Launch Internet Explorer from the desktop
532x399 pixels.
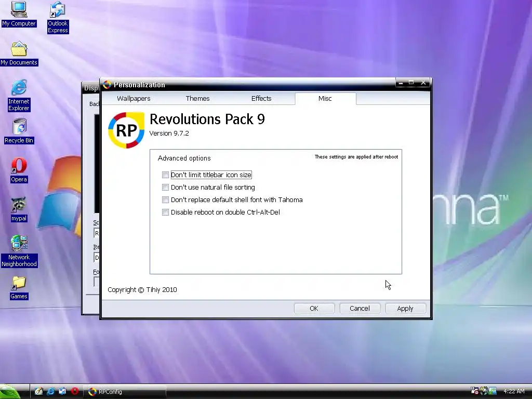pos(19,96)
